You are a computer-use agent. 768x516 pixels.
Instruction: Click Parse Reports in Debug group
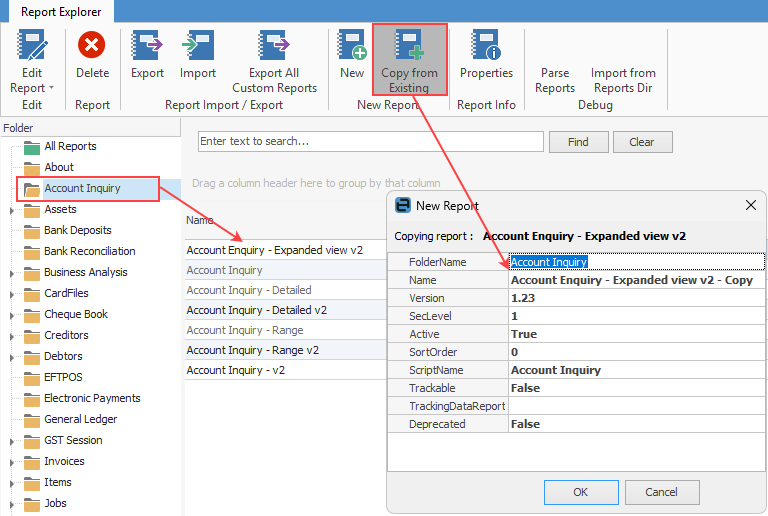pos(555,80)
